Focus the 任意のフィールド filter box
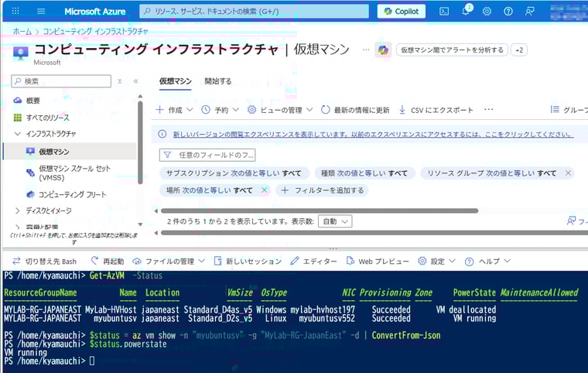 [207, 155]
